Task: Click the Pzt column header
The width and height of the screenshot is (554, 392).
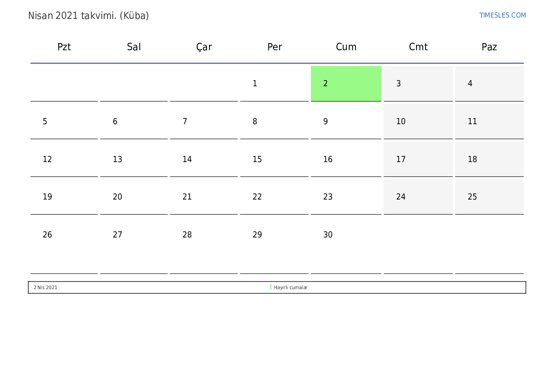Action: click(x=64, y=47)
